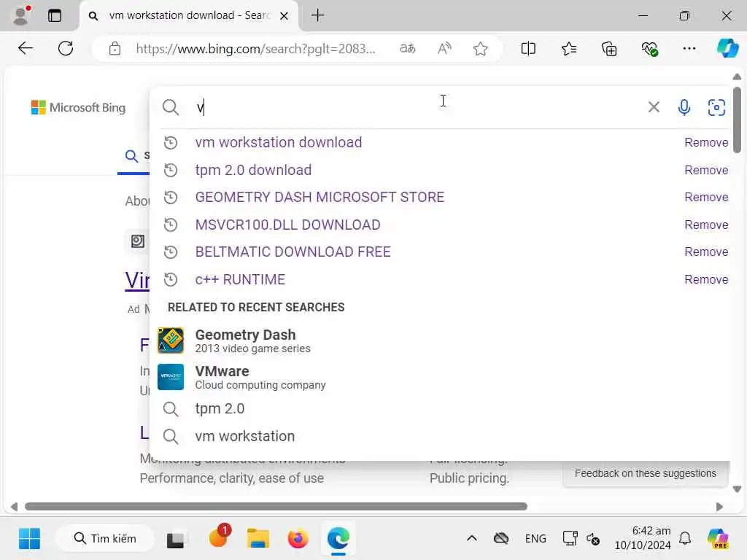Clear the search box text
This screenshot has height=560, width=747.
click(x=654, y=107)
